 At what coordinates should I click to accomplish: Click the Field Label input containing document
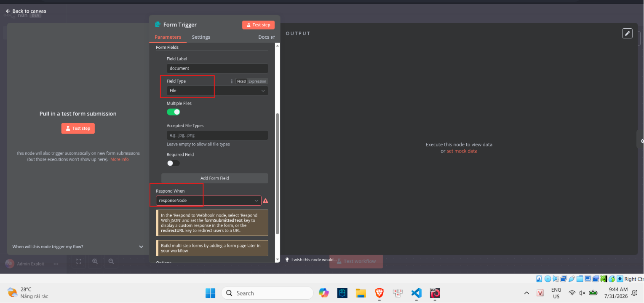tap(217, 68)
